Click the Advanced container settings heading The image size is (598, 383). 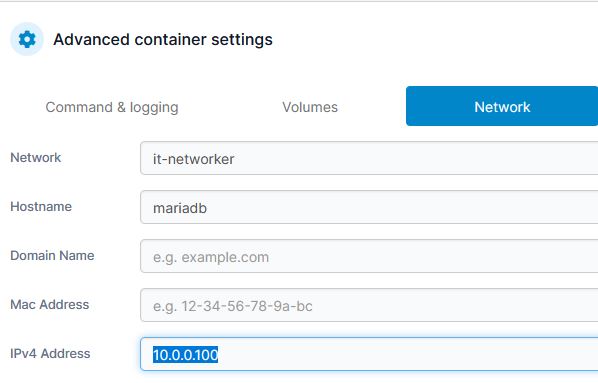(x=163, y=40)
